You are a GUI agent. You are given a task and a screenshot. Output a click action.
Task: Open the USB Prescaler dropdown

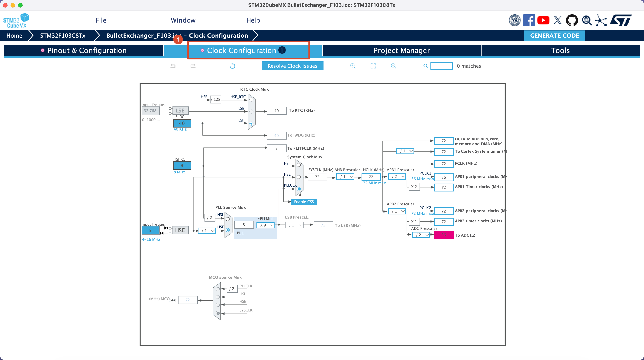294,225
